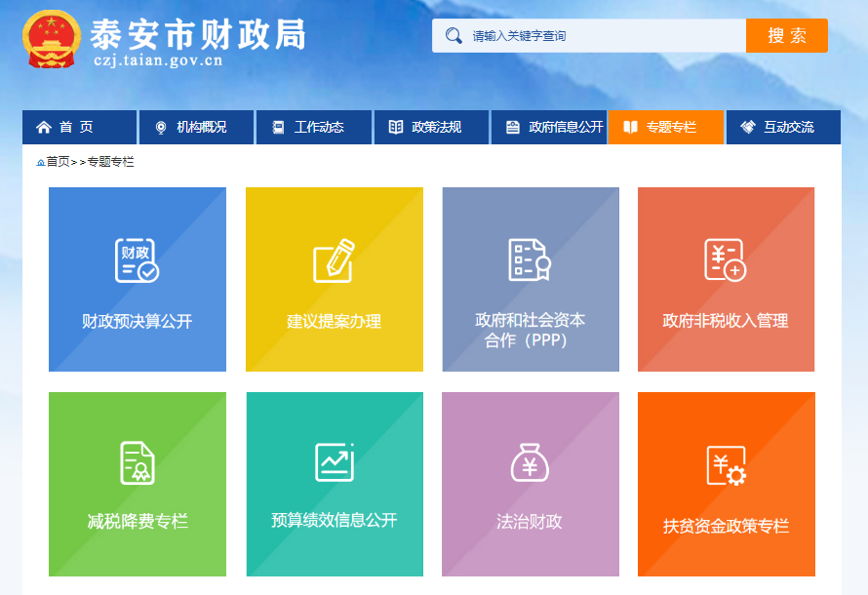Click the 财政预决算公开 tile icon

[137, 260]
